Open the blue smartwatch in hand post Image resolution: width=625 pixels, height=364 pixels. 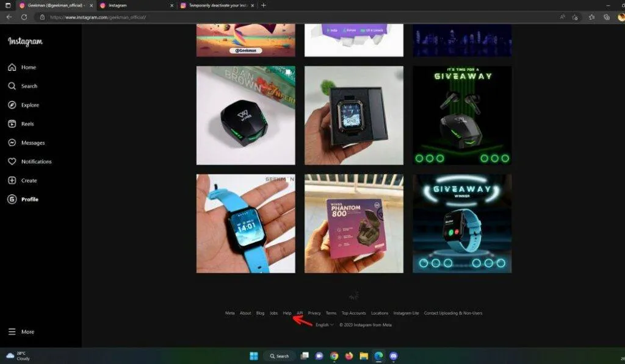tap(246, 223)
